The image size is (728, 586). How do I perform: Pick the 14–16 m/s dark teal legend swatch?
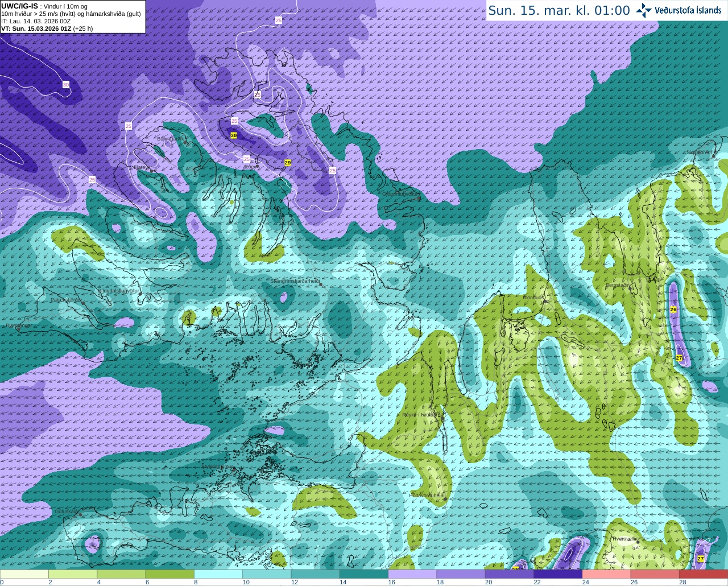(364, 574)
